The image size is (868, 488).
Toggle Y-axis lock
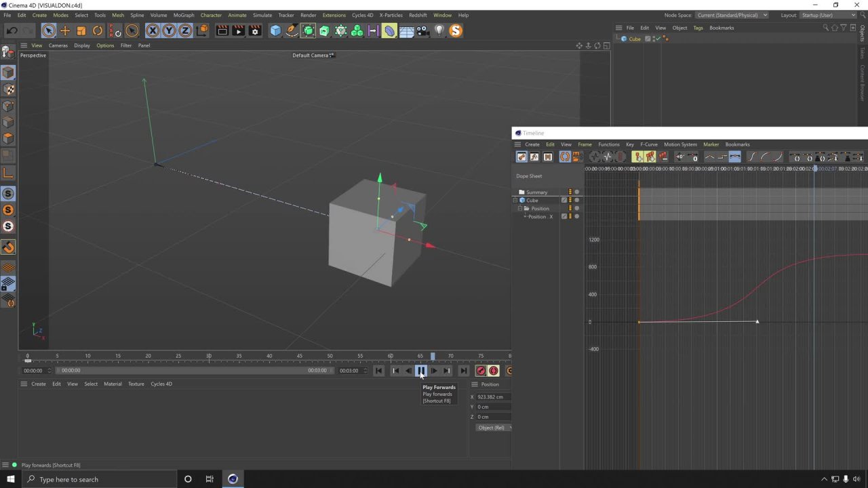point(169,30)
